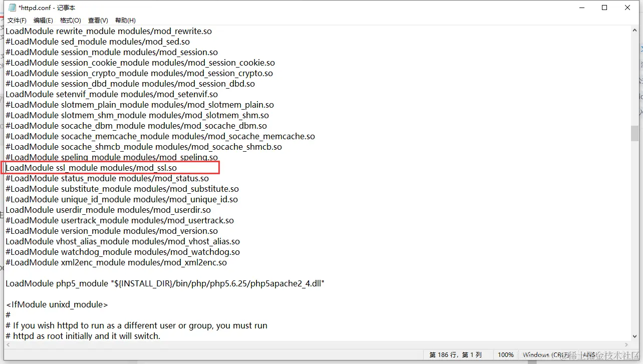
Task: Click the line '#LoadModule session_module modules/mod_session.so'
Action: click(x=112, y=52)
